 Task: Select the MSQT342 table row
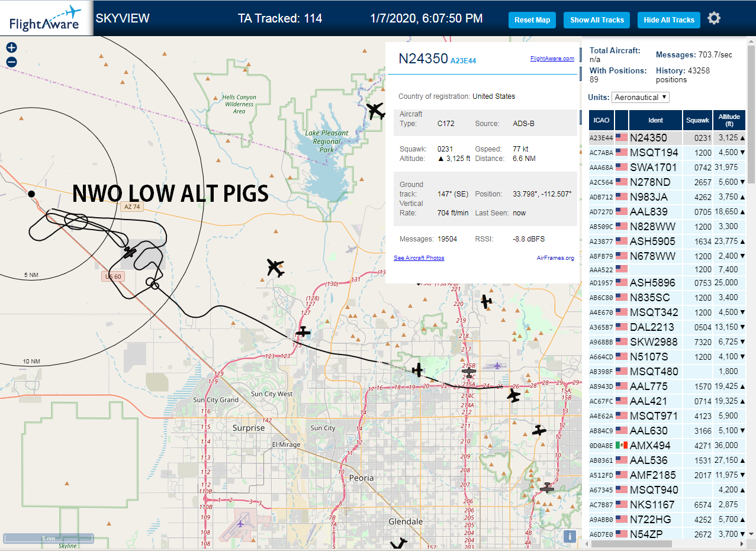click(x=668, y=312)
